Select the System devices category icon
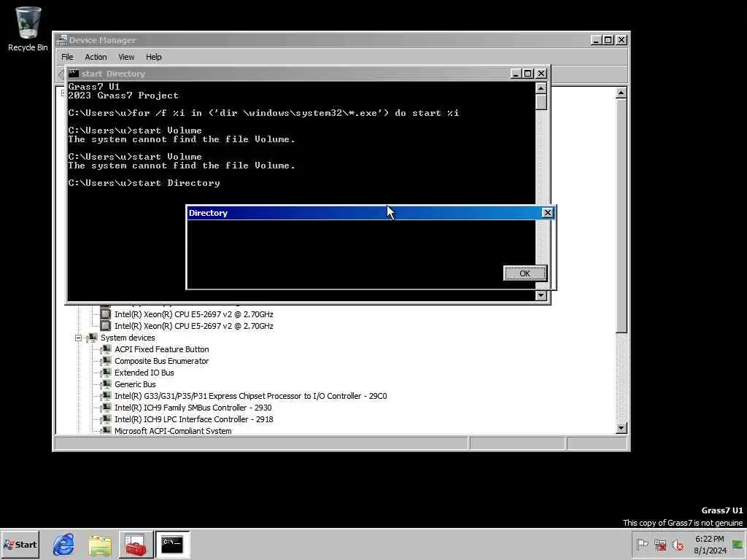This screenshot has width=747, height=560. (93, 338)
